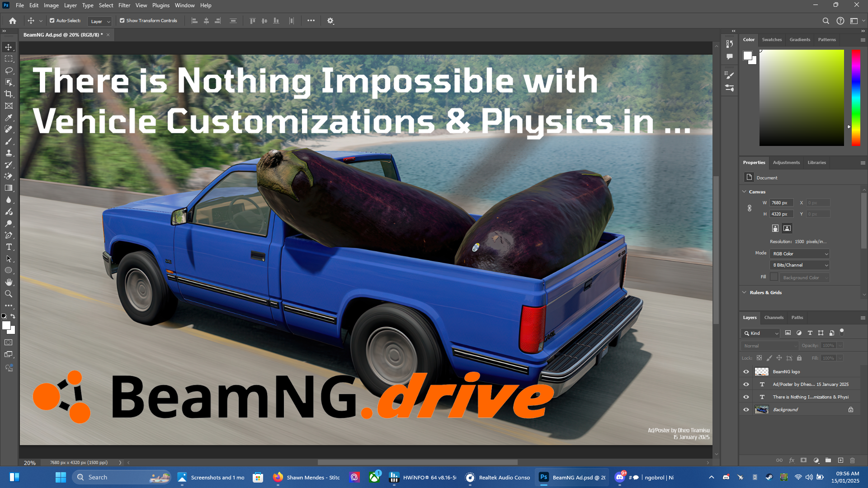This screenshot has height=488, width=868.
Task: Toggle the layer filter on/off switch
Action: [842, 332]
